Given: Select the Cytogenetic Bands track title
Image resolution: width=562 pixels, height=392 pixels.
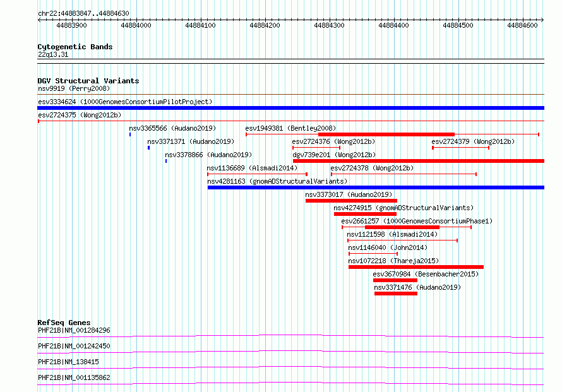Looking at the screenshot, I should [75, 47].
